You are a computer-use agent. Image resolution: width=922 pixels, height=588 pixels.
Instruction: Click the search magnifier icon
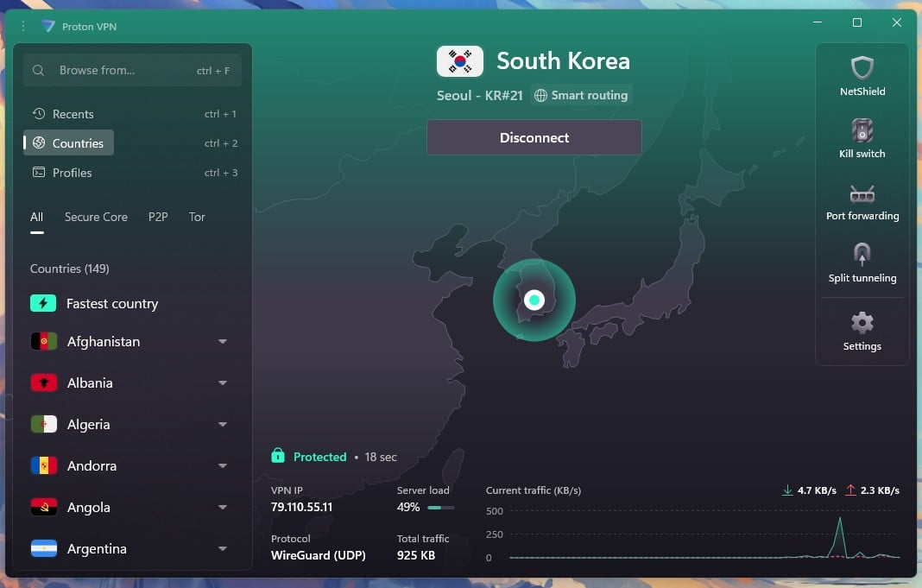coord(38,71)
